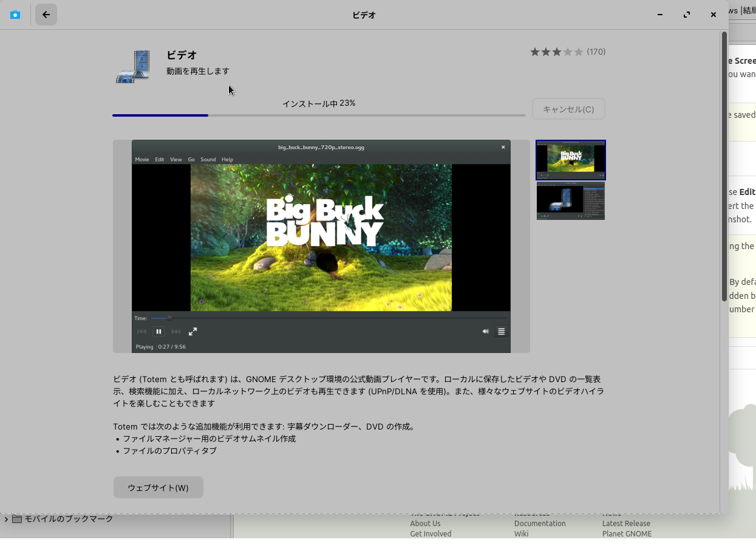The width and height of the screenshot is (756, 548).
Task: Open Latest Release link in browser footer
Action: 626,523
